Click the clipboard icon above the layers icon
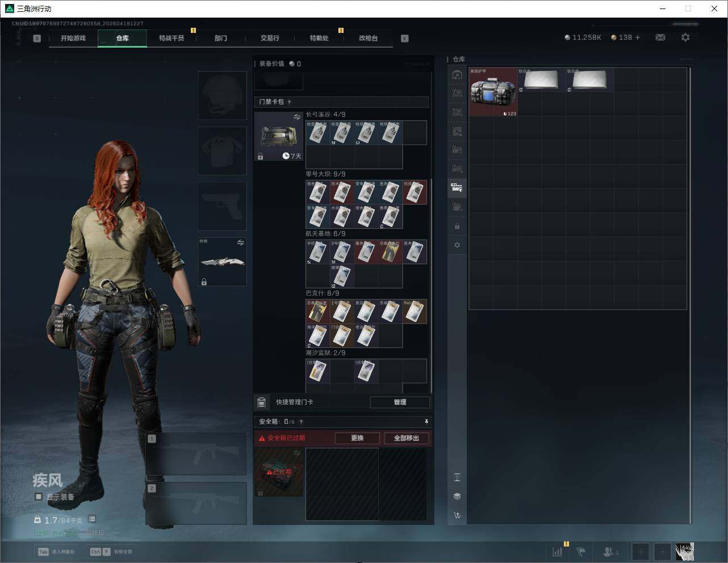This screenshot has width=728, height=563. (x=457, y=477)
